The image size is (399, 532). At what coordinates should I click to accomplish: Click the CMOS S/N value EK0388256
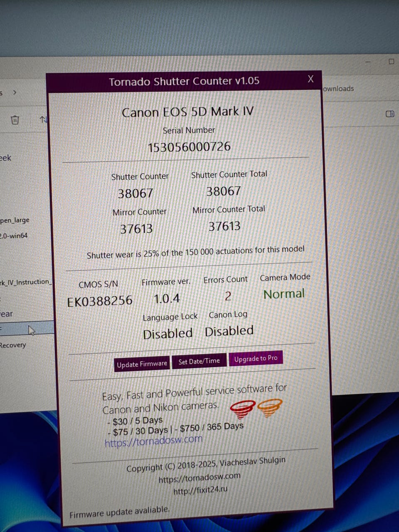pyautogui.click(x=100, y=301)
